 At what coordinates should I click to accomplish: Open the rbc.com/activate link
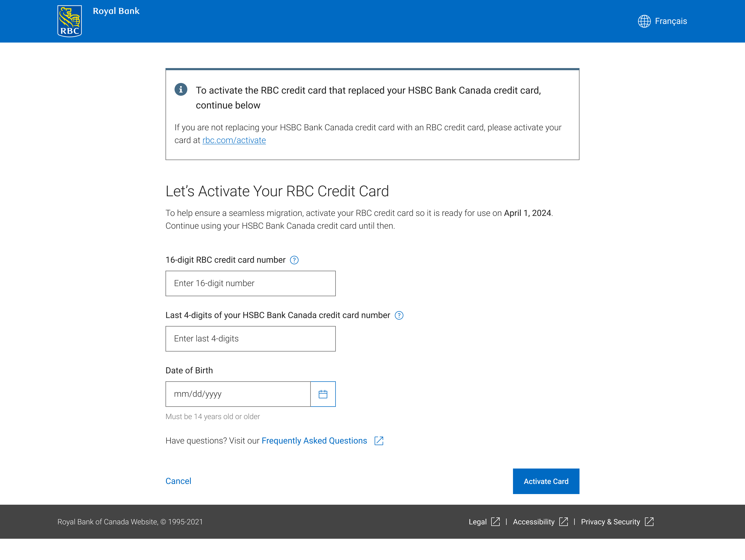(x=234, y=140)
